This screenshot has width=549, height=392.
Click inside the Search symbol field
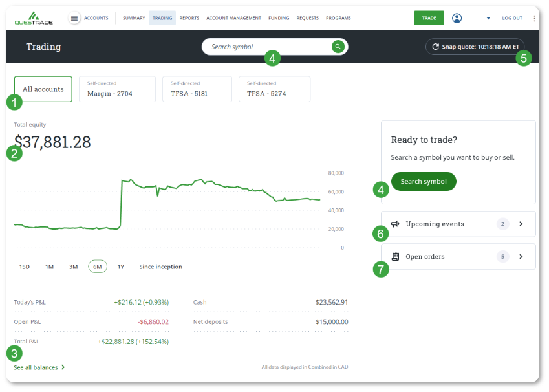[272, 47]
